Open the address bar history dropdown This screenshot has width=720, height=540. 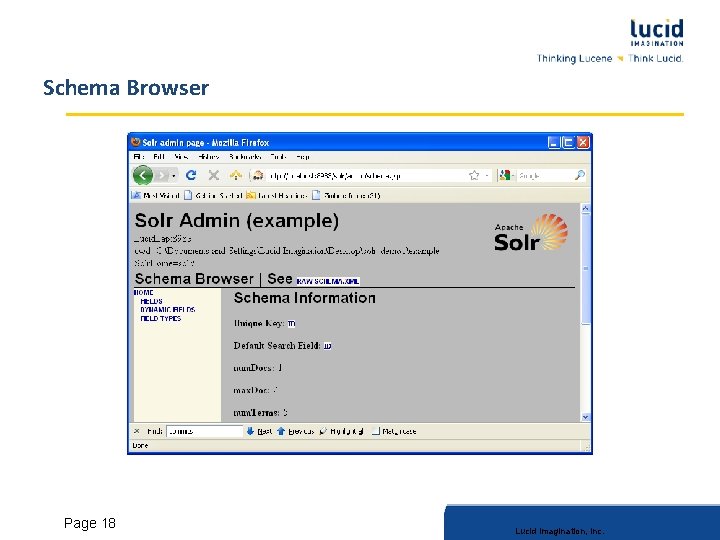click(487, 175)
